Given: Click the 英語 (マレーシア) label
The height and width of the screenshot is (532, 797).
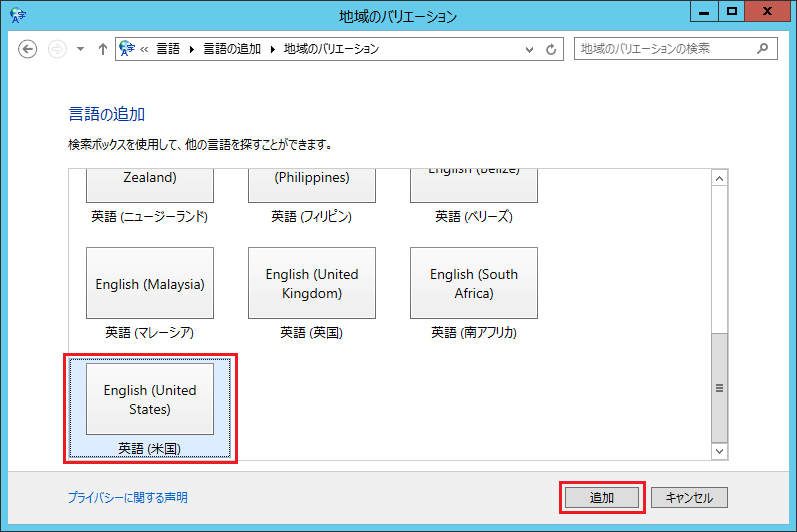Looking at the screenshot, I should point(149,333).
